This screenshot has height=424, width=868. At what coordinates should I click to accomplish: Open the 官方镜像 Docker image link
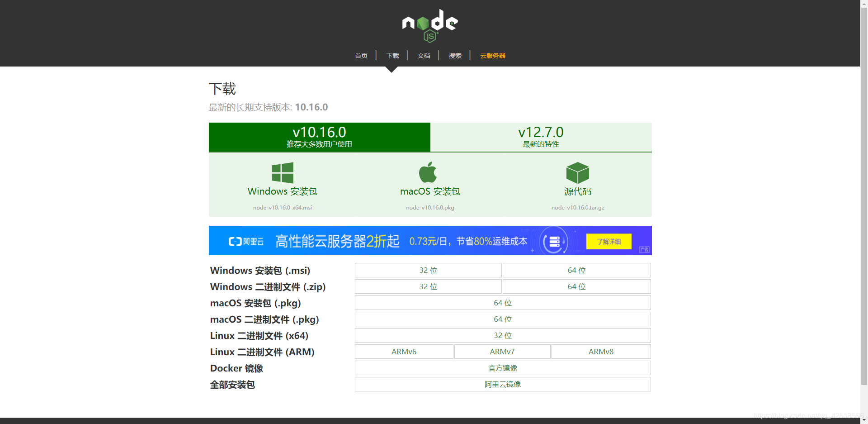point(503,368)
